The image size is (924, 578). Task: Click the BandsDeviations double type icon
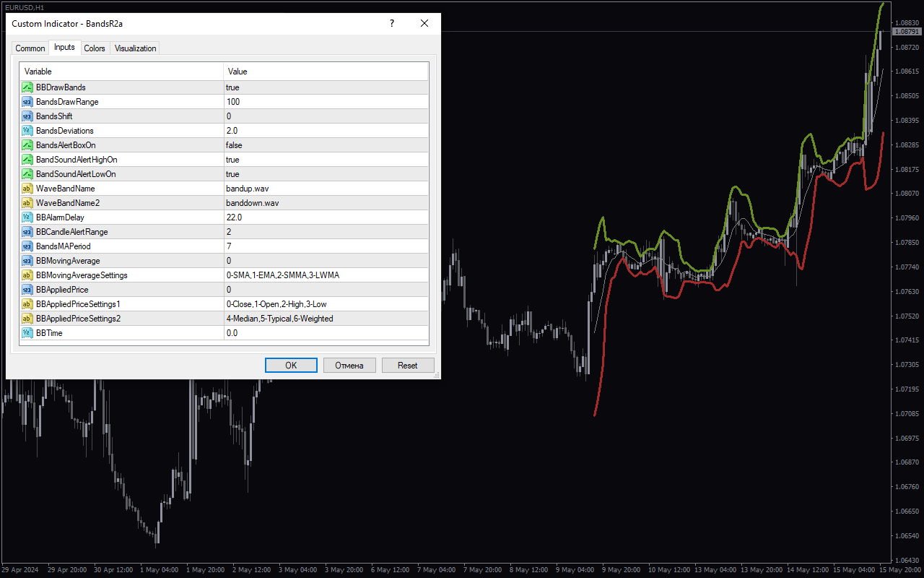click(x=27, y=131)
